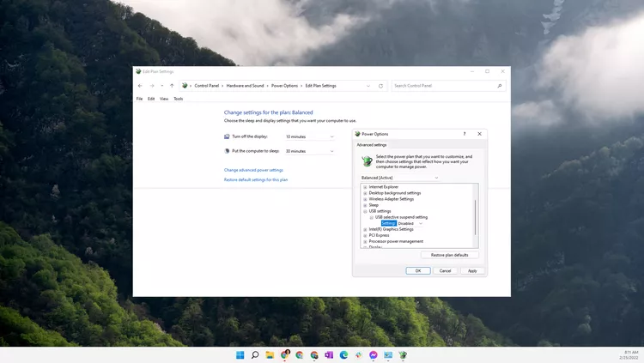Expand the Sleep node
The width and height of the screenshot is (644, 363).
365,205
